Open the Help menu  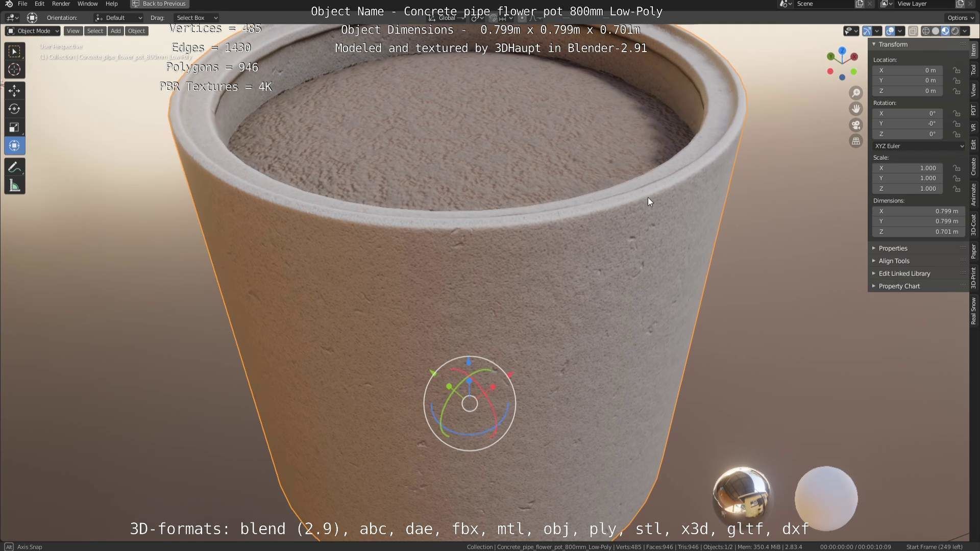click(111, 4)
